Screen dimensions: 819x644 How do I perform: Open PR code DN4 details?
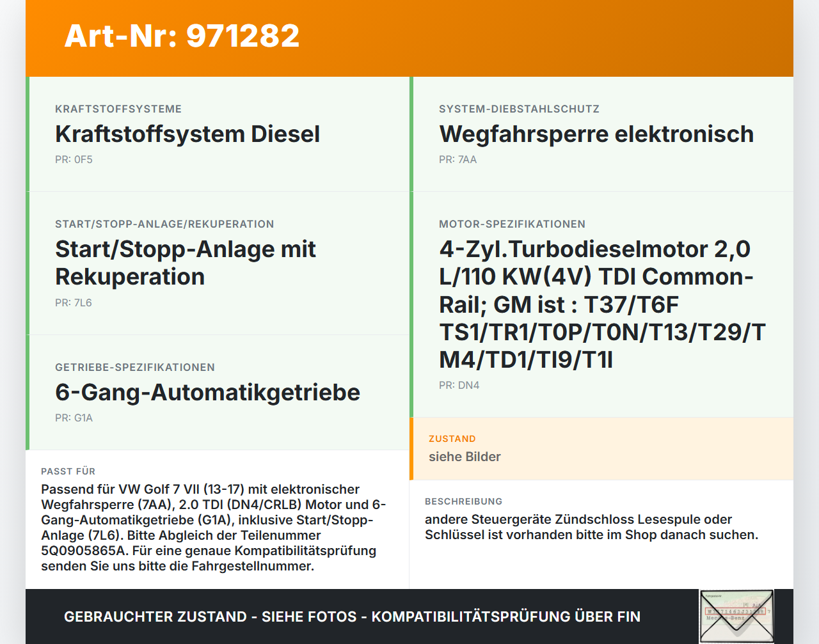459,385
